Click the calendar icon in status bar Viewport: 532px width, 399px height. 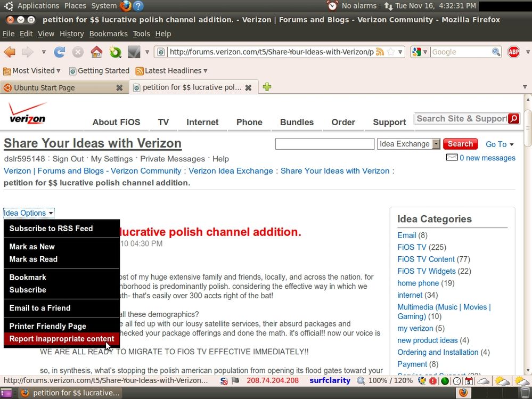tap(469, 381)
